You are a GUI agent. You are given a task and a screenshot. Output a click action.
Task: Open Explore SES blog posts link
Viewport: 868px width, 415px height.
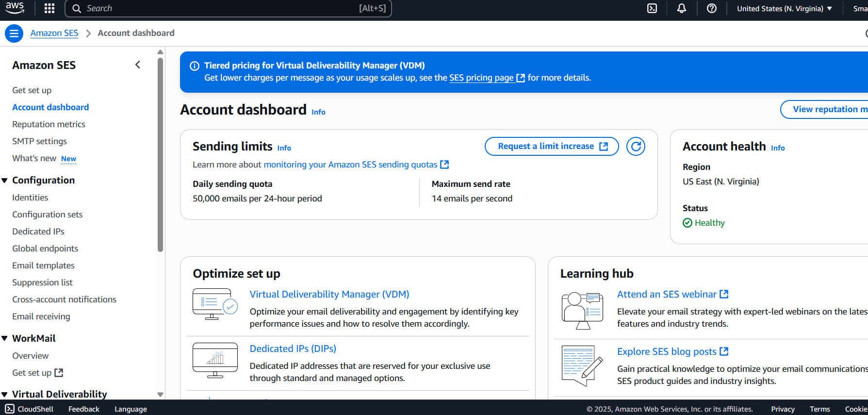[x=672, y=351]
